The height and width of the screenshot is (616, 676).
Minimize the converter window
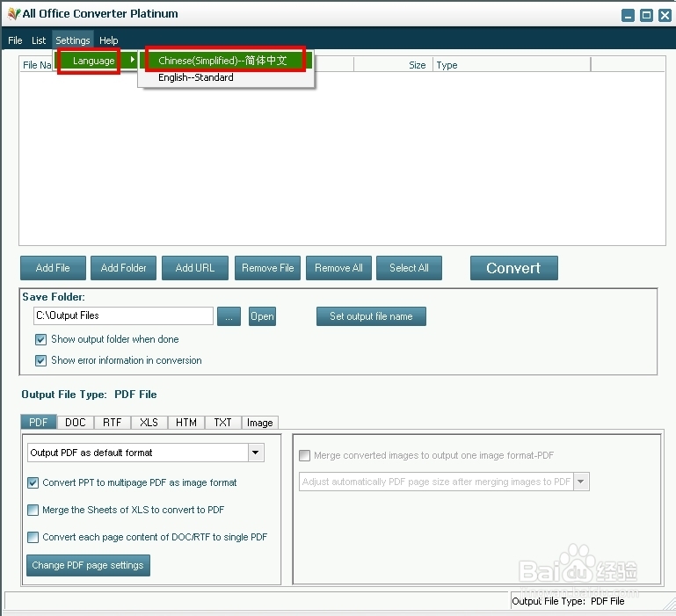(x=629, y=16)
